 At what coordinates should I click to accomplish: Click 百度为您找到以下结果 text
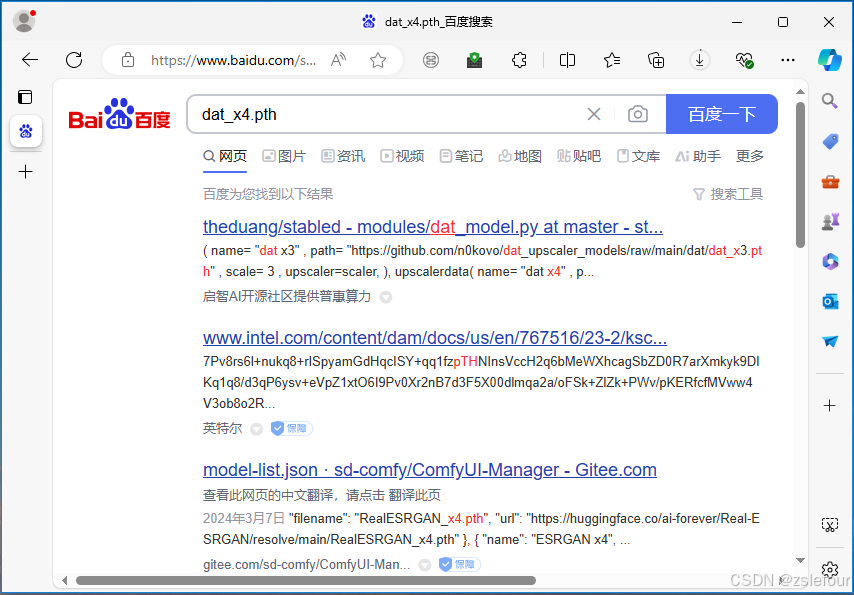tap(268, 194)
